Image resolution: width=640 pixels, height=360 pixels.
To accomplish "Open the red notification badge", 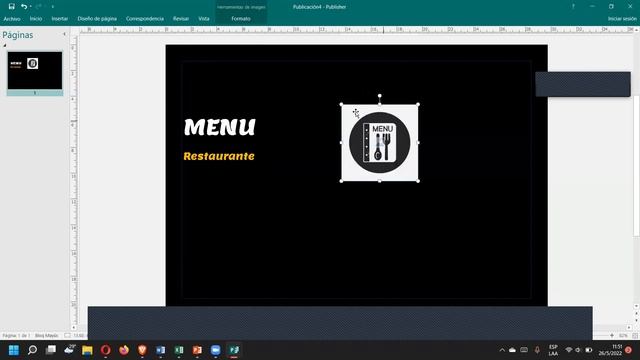I will coord(628,350).
